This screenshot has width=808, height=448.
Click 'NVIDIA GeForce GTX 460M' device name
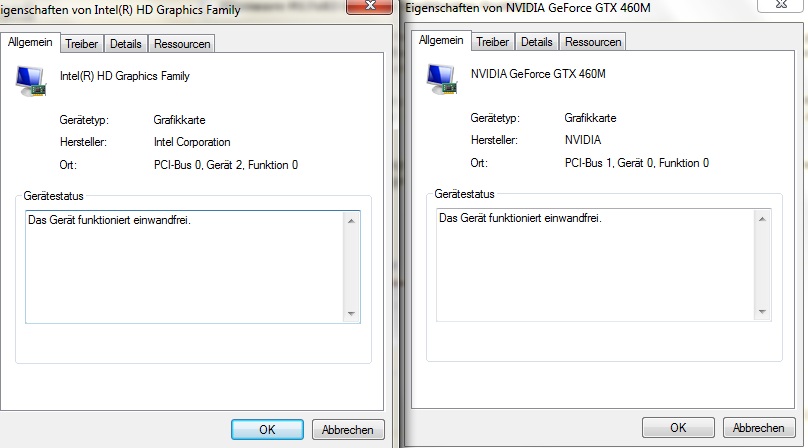pos(538,74)
